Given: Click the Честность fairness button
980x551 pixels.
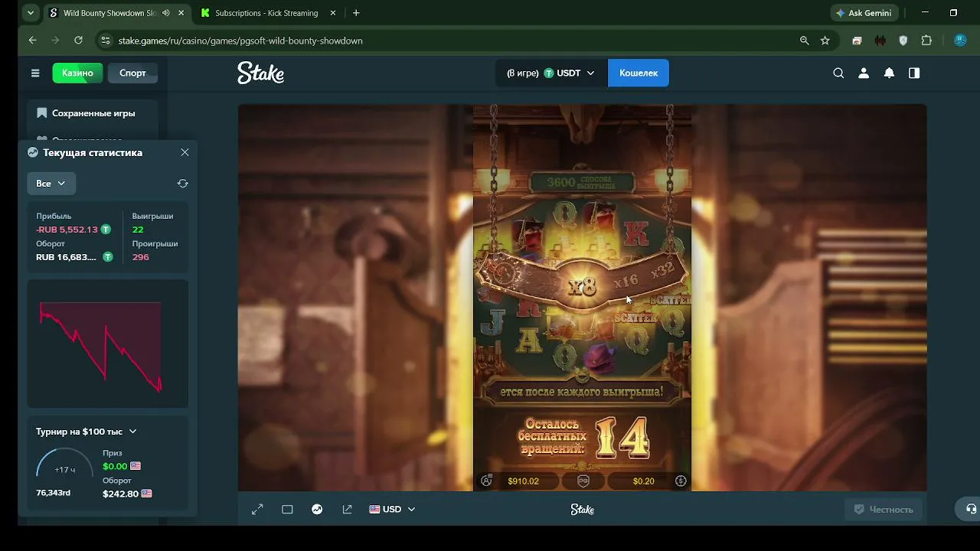Looking at the screenshot, I should coord(884,510).
